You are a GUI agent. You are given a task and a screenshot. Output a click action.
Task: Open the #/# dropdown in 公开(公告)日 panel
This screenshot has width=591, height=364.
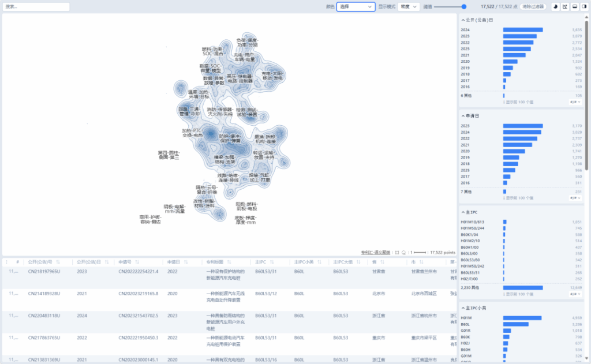tap(574, 102)
